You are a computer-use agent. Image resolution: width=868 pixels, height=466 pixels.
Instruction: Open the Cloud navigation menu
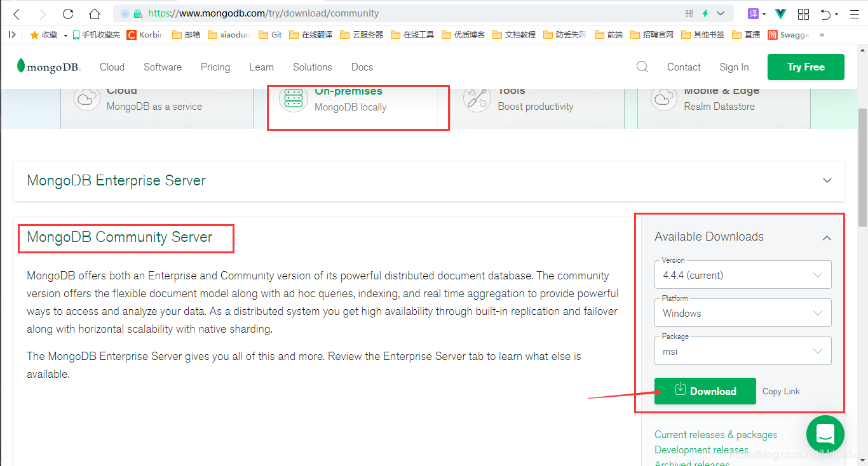click(112, 67)
